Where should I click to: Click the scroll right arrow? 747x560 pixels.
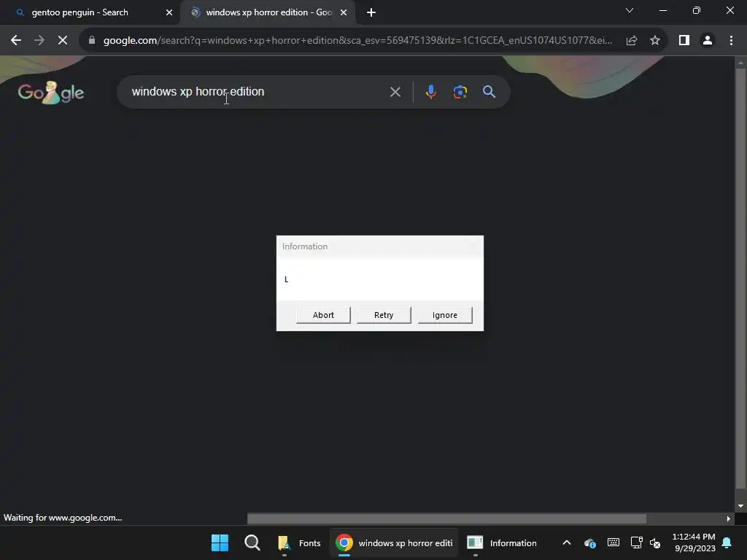729,518
